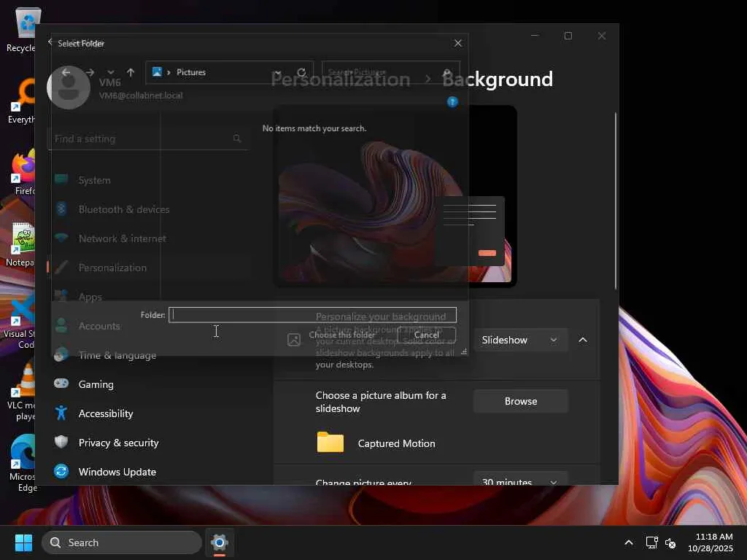The height and width of the screenshot is (560, 747).
Task: Open Gaming settings in sidebar
Action: (x=96, y=384)
